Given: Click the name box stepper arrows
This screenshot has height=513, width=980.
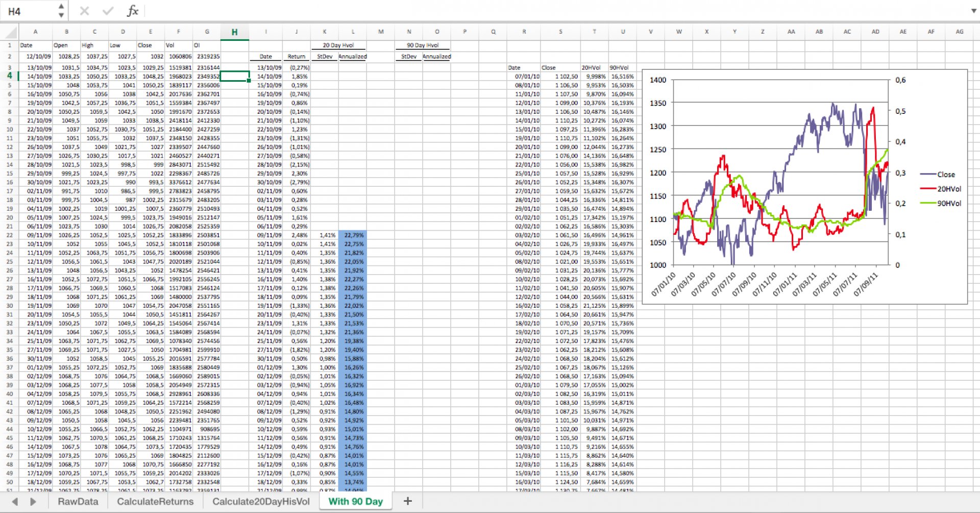Looking at the screenshot, I should pos(61,11).
